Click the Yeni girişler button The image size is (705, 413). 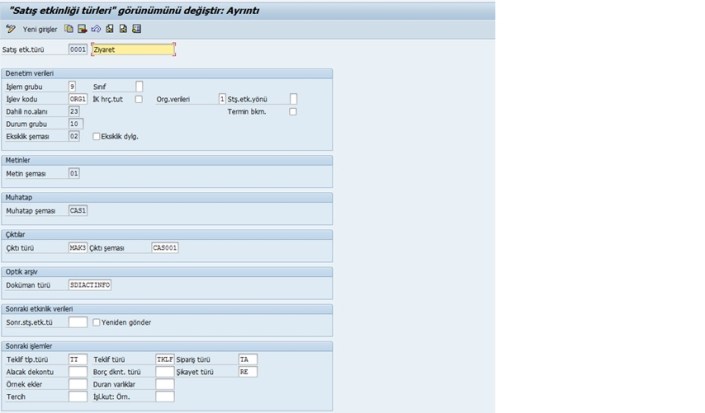(42, 29)
